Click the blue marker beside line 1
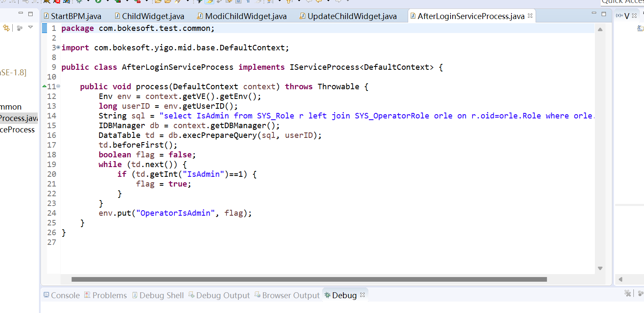Screen dimensions: 644x313 point(44,28)
